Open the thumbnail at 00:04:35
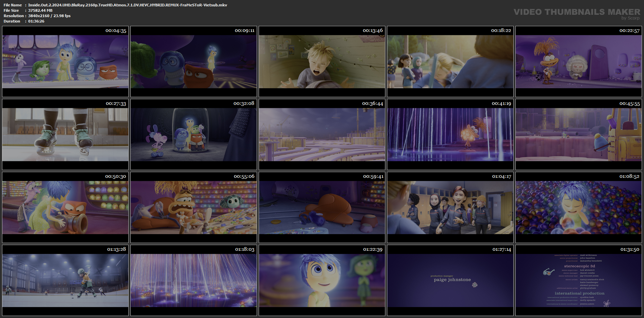The width and height of the screenshot is (644, 318). click(65, 62)
